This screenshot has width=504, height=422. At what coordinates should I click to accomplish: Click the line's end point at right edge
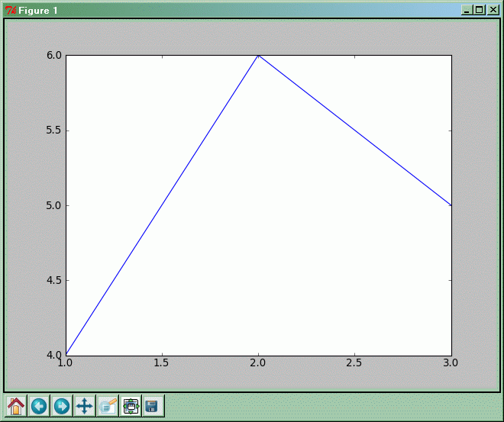(451, 205)
